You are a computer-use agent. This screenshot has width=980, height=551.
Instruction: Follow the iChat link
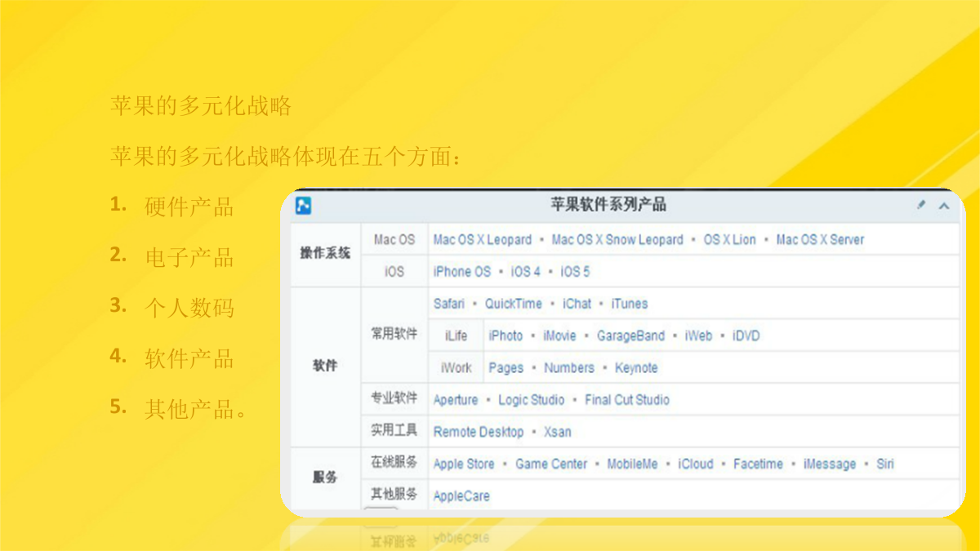[577, 304]
